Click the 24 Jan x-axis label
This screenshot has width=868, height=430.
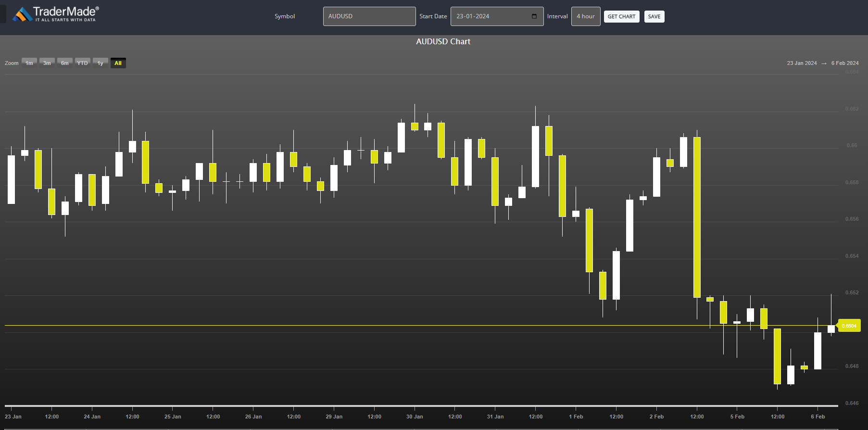pyautogui.click(x=92, y=417)
